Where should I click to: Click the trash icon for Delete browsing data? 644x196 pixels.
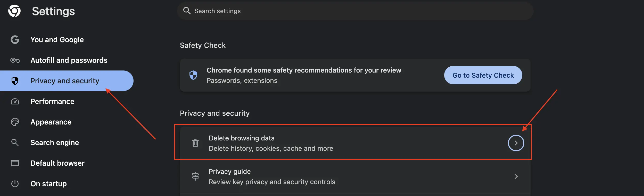195,143
